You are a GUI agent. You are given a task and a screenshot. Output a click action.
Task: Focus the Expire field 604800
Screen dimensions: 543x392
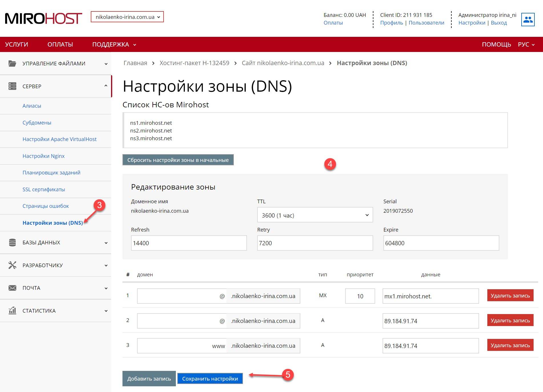coord(441,243)
